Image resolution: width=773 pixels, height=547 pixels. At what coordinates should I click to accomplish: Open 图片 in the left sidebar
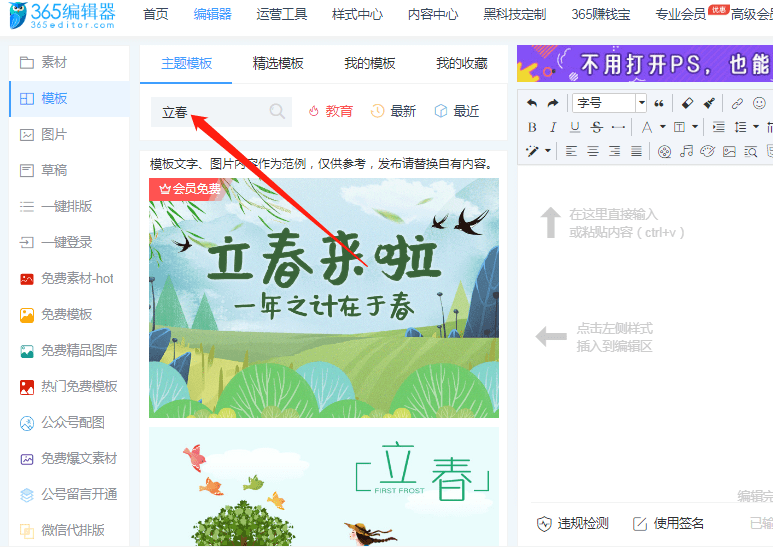point(69,135)
